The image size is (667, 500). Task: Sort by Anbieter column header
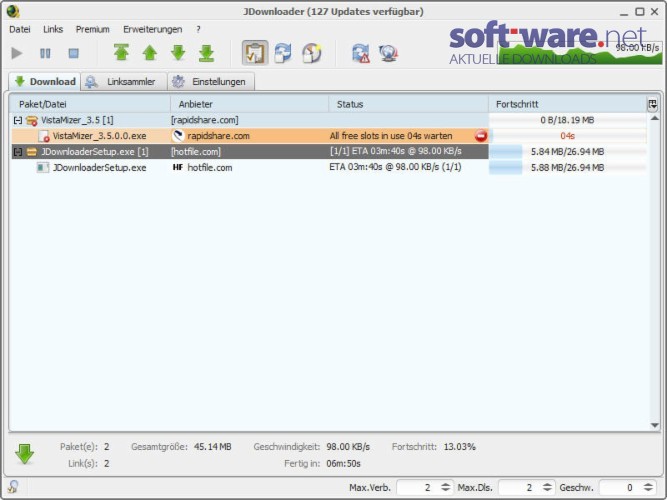point(249,104)
